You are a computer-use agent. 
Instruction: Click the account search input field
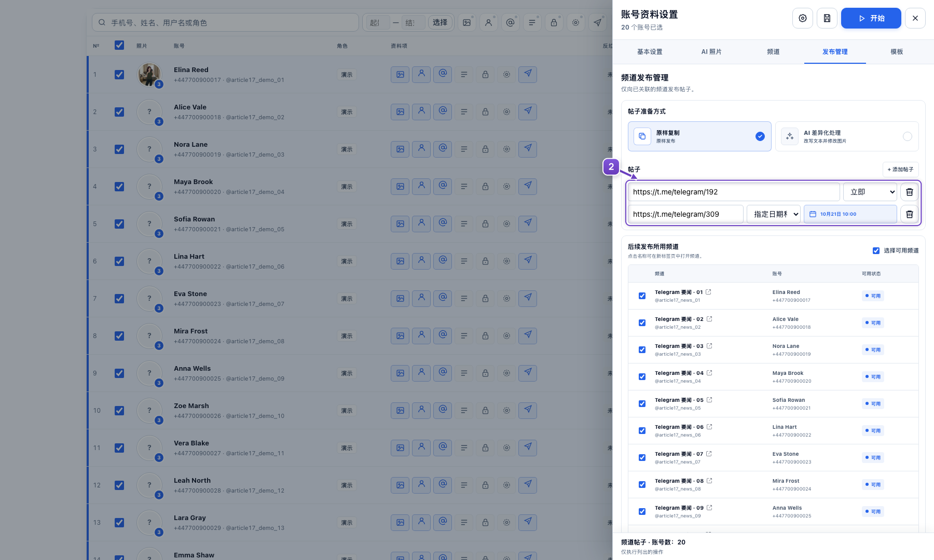(x=225, y=22)
